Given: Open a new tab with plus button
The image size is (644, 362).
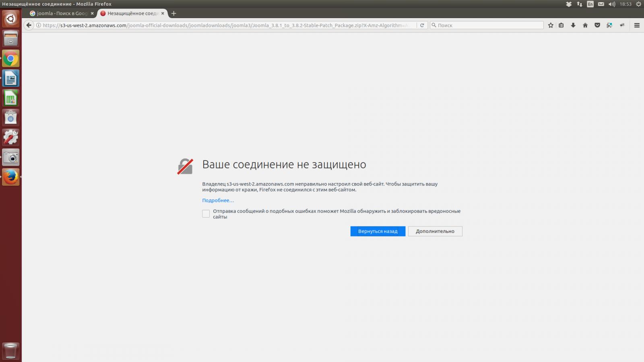Looking at the screenshot, I should click(x=174, y=13).
